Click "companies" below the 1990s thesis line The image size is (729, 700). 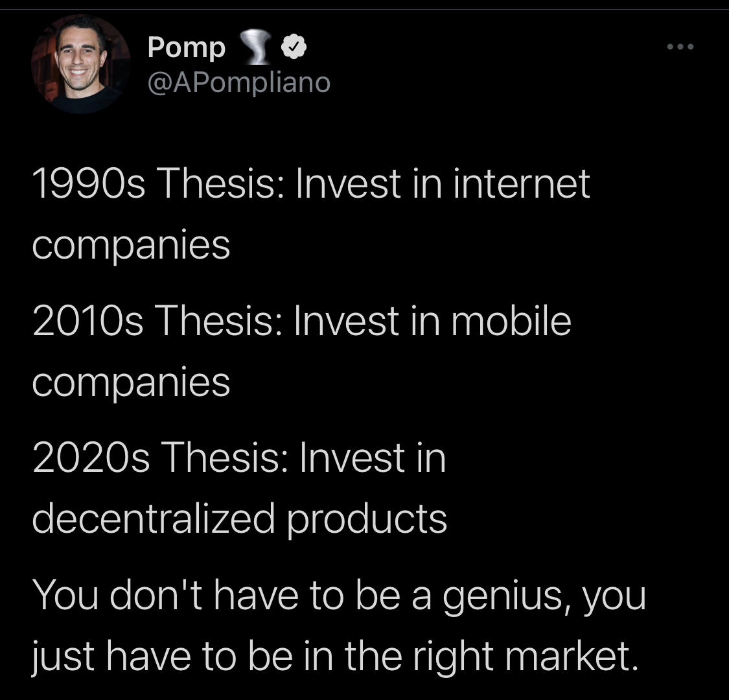point(131,246)
